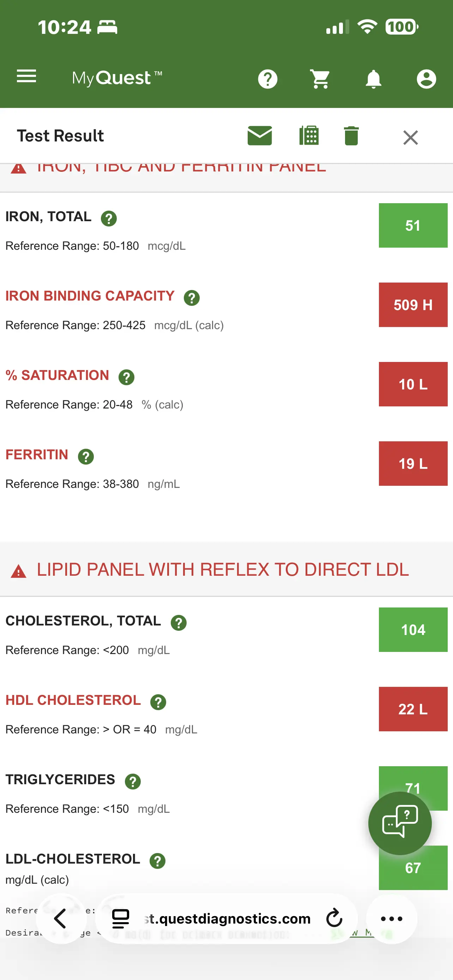
Task: Email the test result via envelope icon
Action: (x=260, y=136)
